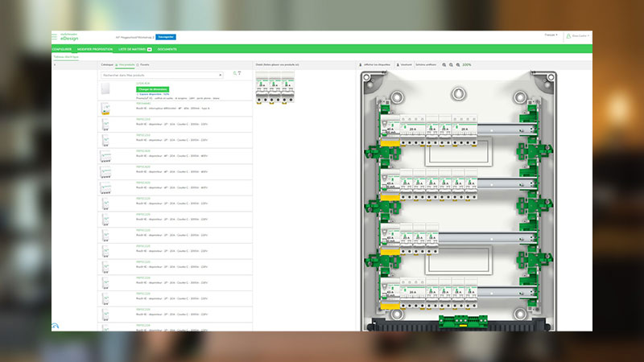644x362 pixels.
Task: Select the interrupteur différentiel thumbnail with yellow base
Action: 105,109
